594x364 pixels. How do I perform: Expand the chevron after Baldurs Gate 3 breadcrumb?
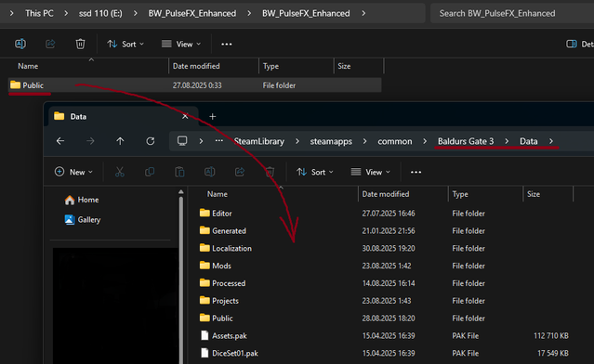click(x=507, y=141)
